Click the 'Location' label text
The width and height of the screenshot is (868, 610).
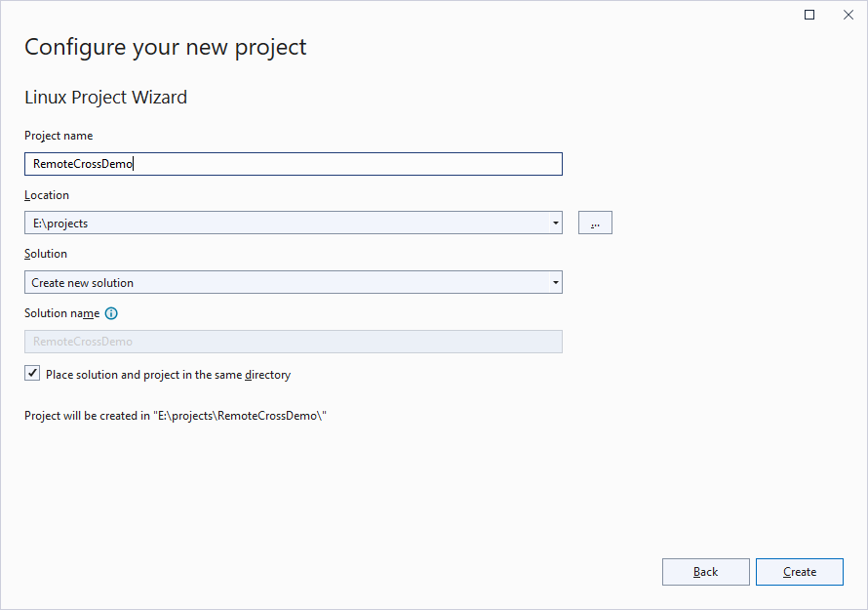pyautogui.click(x=47, y=195)
